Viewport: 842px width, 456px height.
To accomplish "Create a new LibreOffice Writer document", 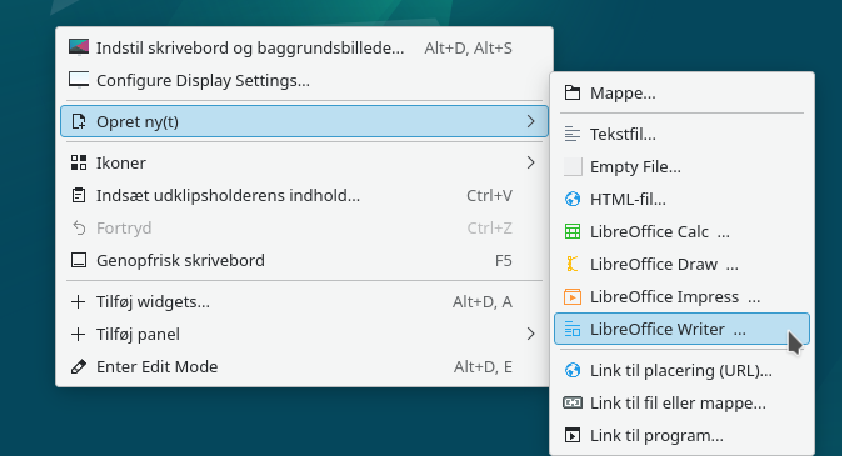I will 682,329.
